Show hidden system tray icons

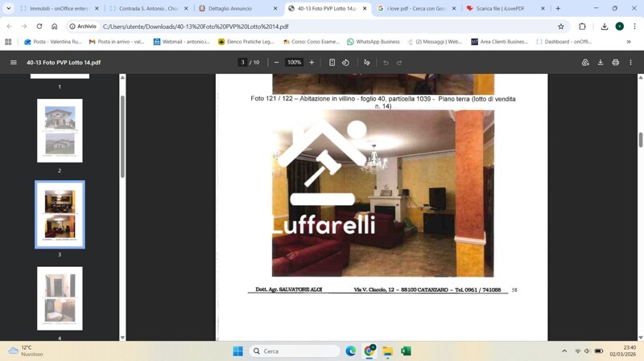coord(564,351)
